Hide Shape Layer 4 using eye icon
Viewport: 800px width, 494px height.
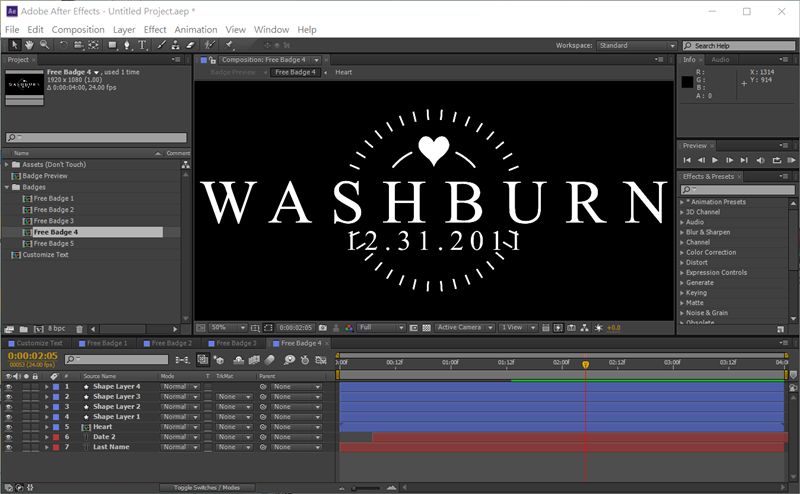[9, 386]
